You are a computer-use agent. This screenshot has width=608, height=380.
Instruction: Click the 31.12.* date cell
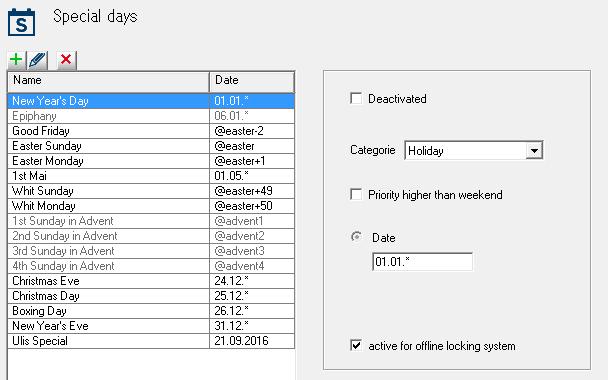pyautogui.click(x=252, y=326)
